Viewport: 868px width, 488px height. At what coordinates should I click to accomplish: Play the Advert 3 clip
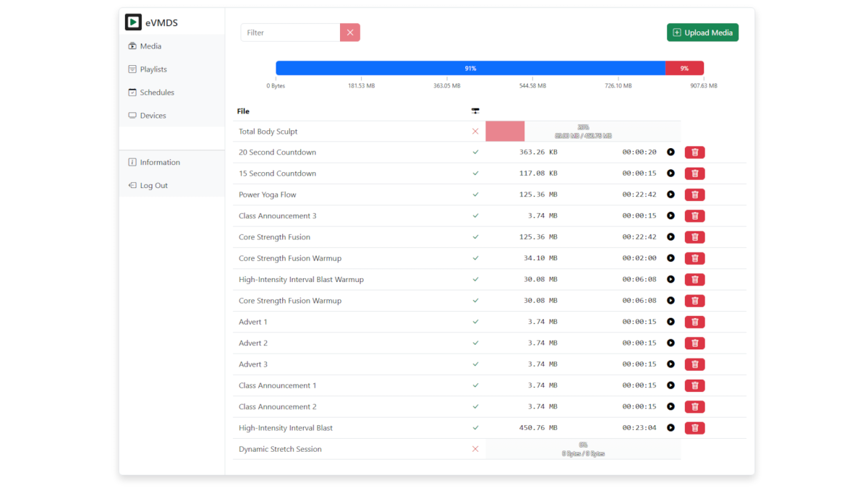tap(671, 364)
